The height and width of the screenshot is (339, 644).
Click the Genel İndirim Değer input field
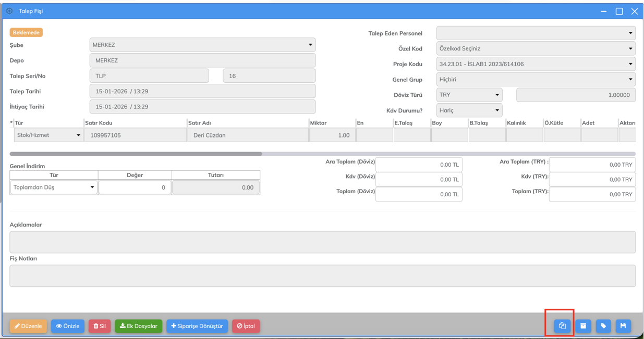pos(135,187)
